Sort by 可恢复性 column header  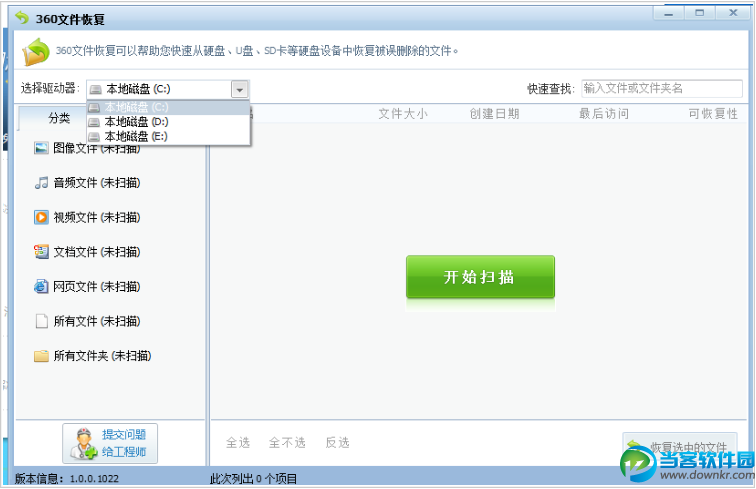(x=713, y=114)
